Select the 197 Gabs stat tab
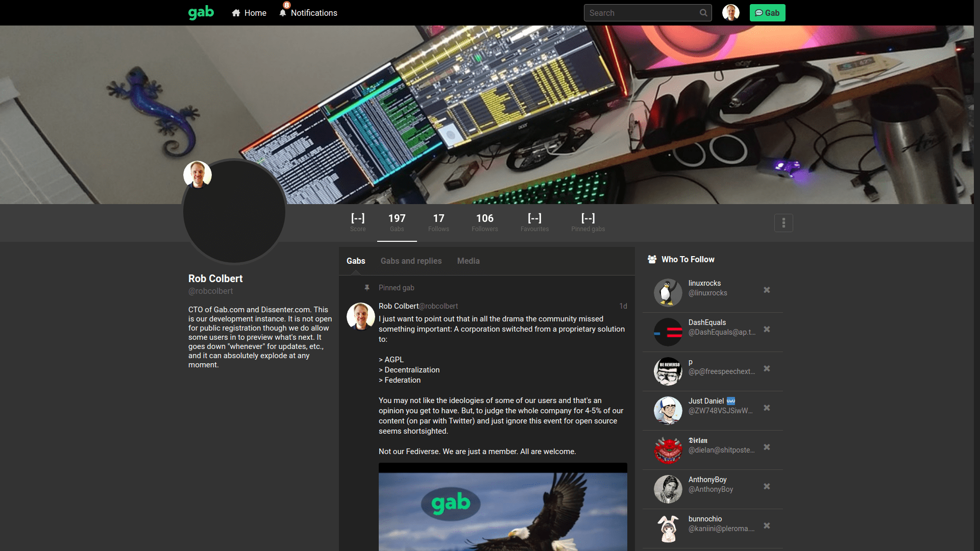 397,222
